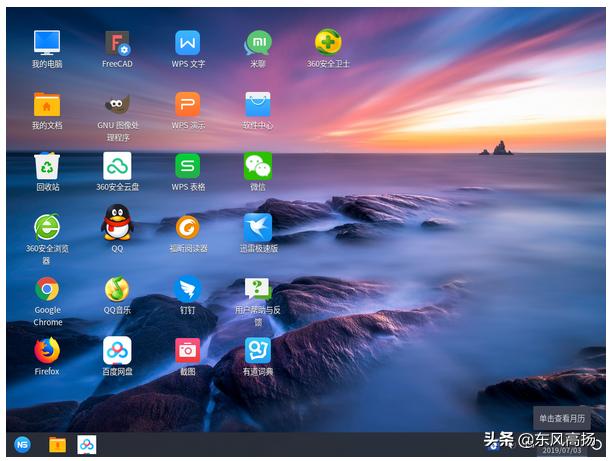Open the 我的文档 folder icon

[47, 104]
